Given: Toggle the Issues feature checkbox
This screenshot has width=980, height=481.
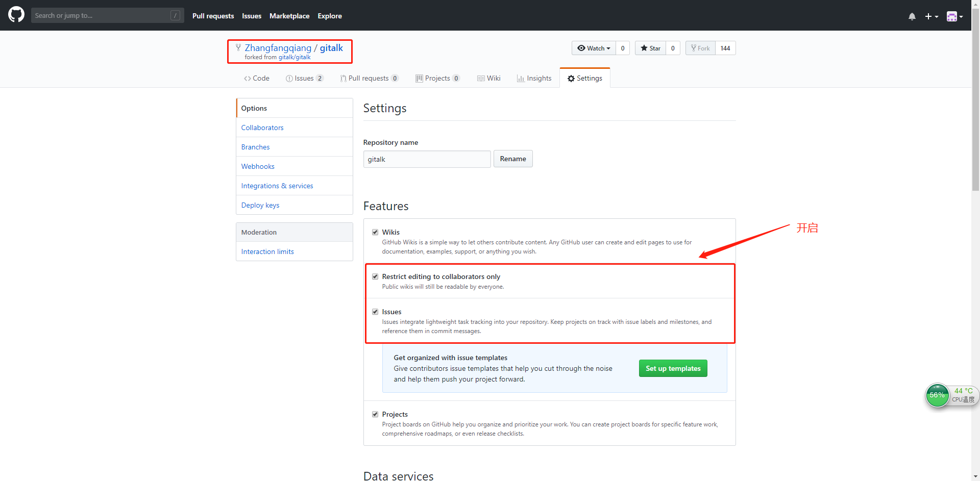Looking at the screenshot, I should [375, 312].
